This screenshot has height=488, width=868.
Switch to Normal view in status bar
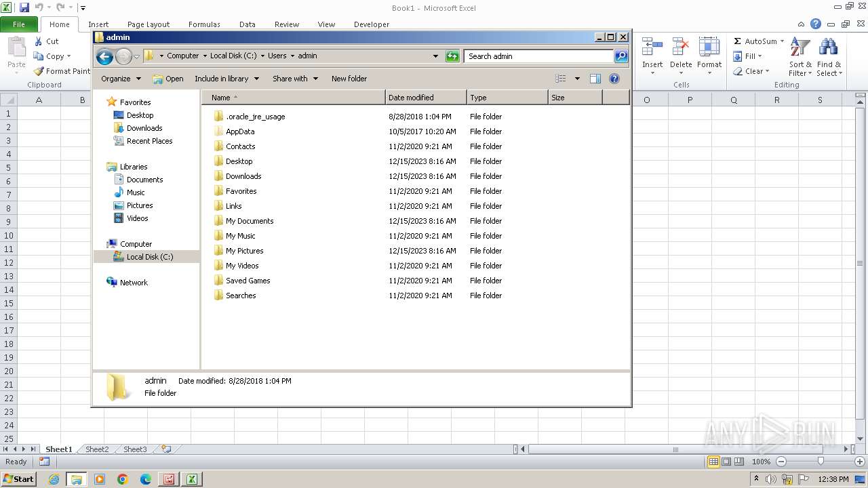click(x=713, y=462)
